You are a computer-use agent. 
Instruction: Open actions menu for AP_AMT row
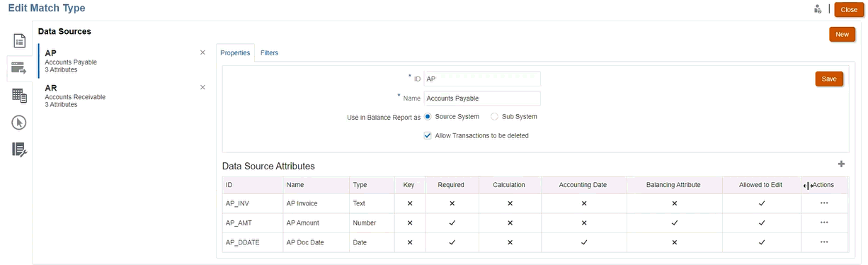pyautogui.click(x=824, y=222)
